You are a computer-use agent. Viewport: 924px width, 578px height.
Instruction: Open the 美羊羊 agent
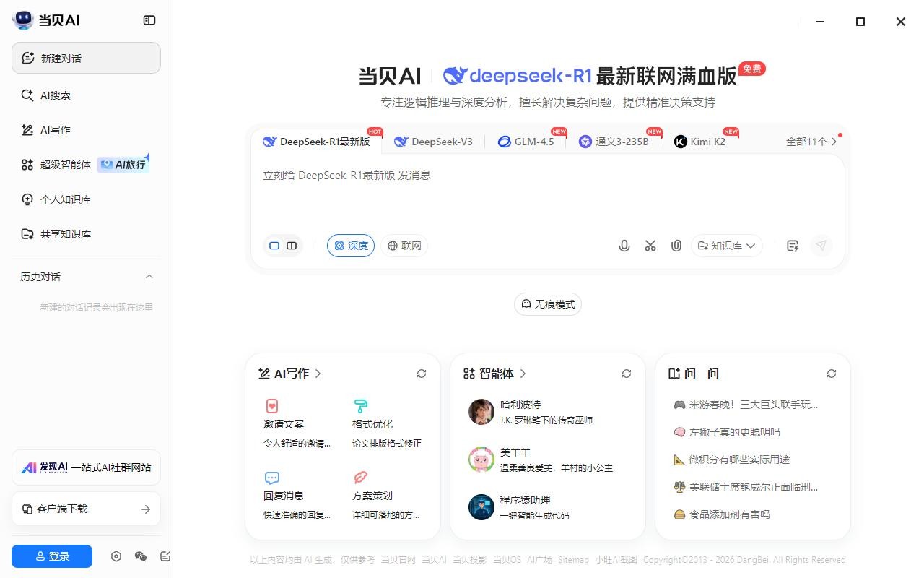[547, 460]
